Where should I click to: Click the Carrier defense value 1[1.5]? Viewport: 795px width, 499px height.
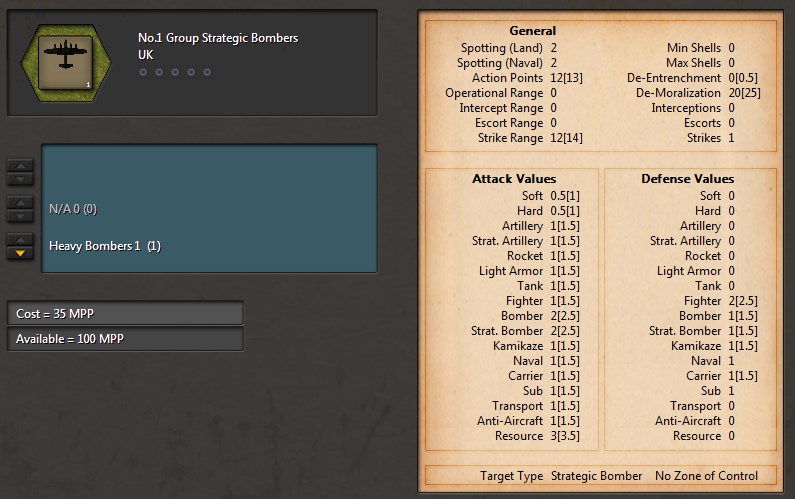pyautogui.click(x=743, y=376)
